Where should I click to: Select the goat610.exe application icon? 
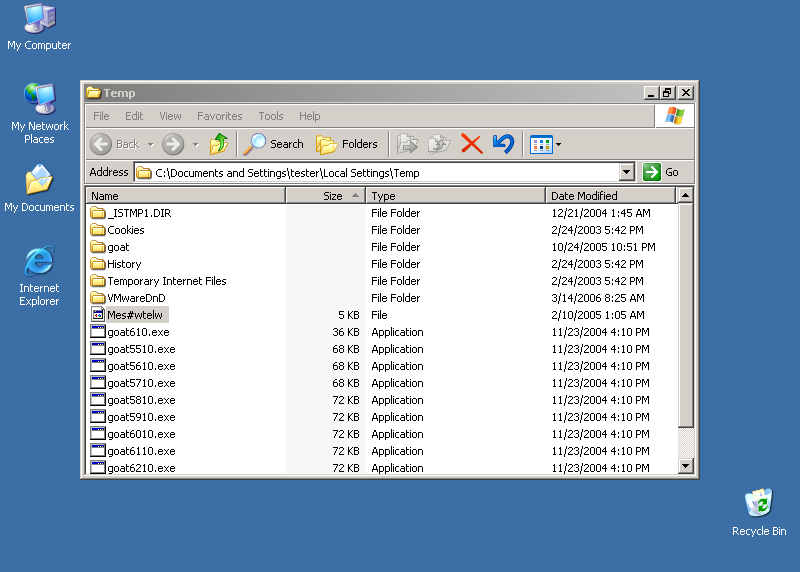point(97,332)
